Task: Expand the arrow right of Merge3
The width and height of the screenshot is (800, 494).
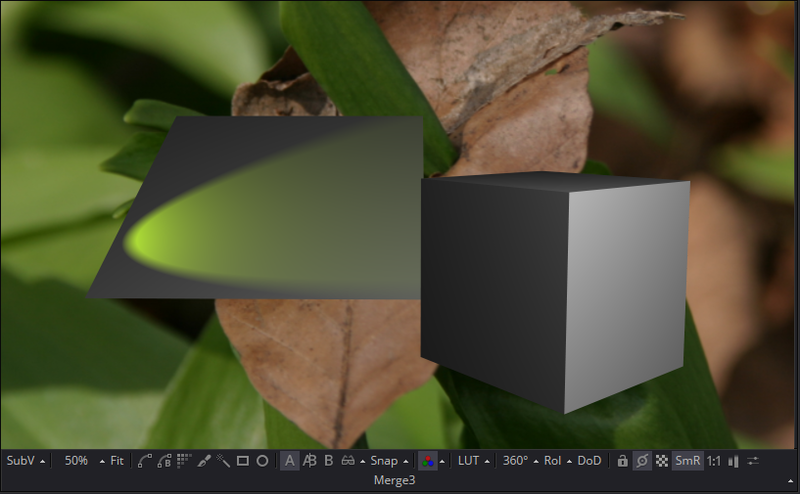Action: (x=790, y=481)
